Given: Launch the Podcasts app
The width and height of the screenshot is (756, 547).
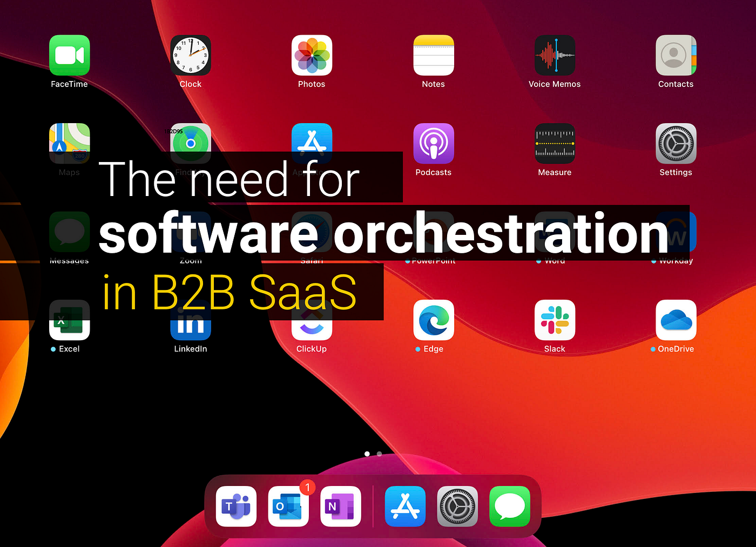Looking at the screenshot, I should 433,143.
